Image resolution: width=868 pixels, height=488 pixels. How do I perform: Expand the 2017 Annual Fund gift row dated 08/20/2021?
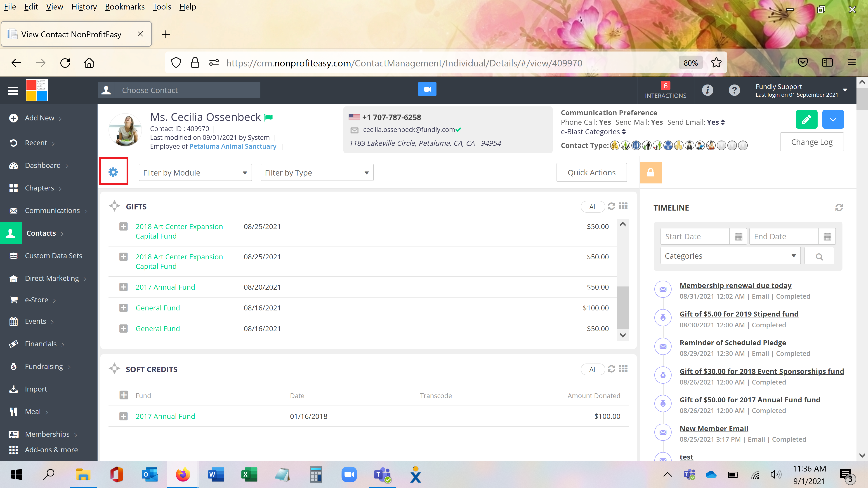(123, 287)
